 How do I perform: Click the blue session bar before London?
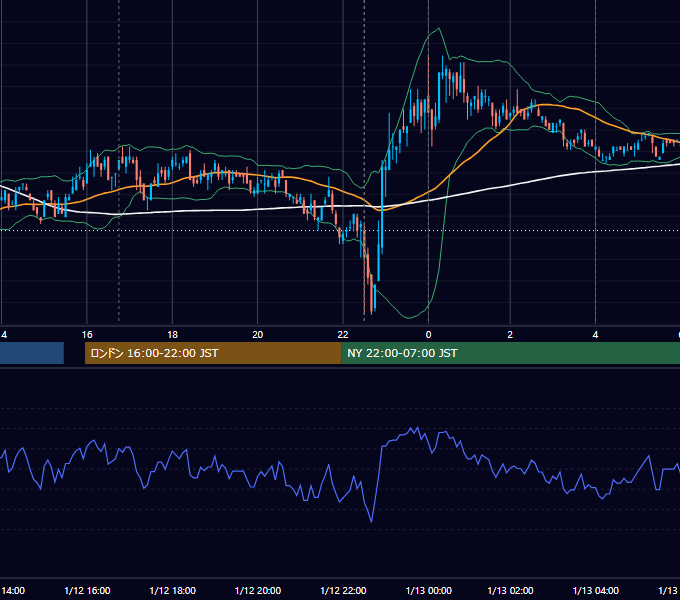click(32, 353)
